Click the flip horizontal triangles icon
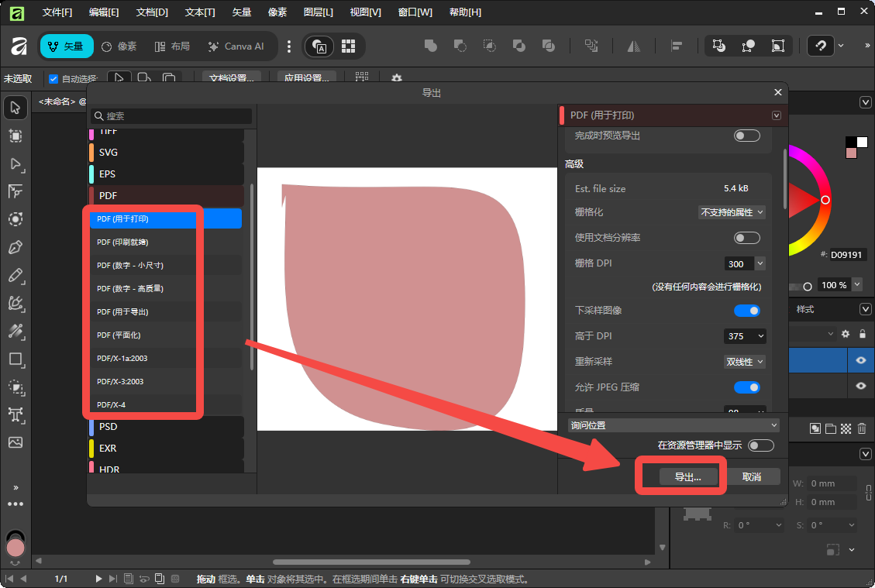 pos(633,46)
